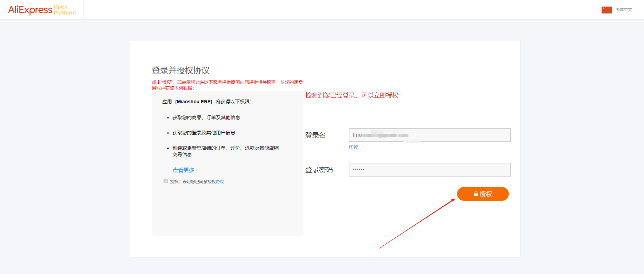Click the 切换 switch account link
The width and height of the screenshot is (644, 274).
[354, 147]
